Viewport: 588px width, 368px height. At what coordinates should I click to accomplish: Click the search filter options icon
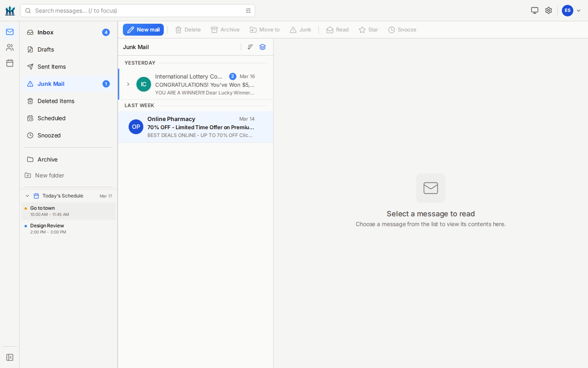[248, 11]
